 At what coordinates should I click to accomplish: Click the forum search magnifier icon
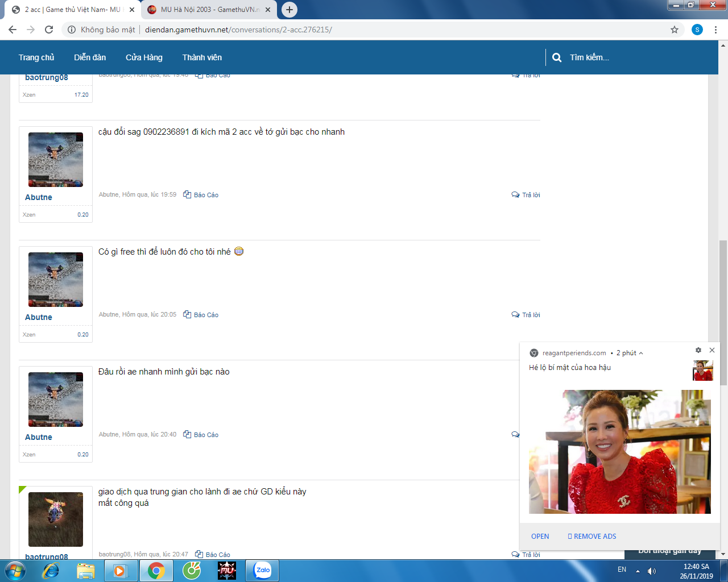coord(557,57)
